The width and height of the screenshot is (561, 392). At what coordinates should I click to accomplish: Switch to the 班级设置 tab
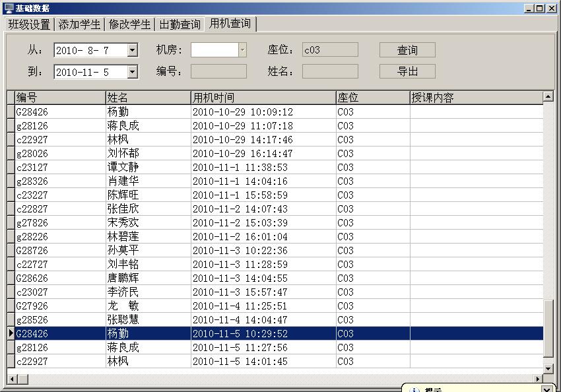[29, 24]
